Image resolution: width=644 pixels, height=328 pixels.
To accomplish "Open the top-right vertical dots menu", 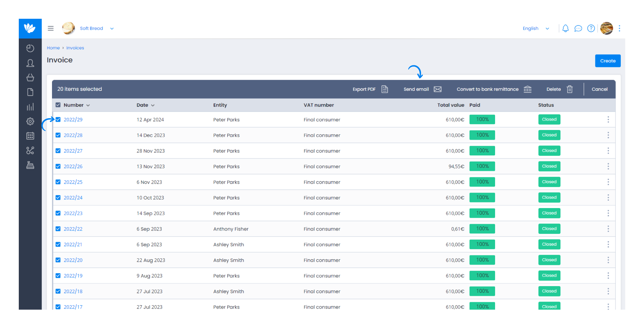I will (x=620, y=28).
